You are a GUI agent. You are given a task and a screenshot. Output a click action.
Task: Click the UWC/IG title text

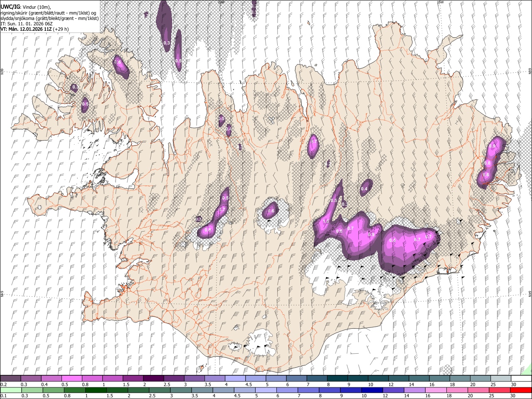(x=10, y=7)
